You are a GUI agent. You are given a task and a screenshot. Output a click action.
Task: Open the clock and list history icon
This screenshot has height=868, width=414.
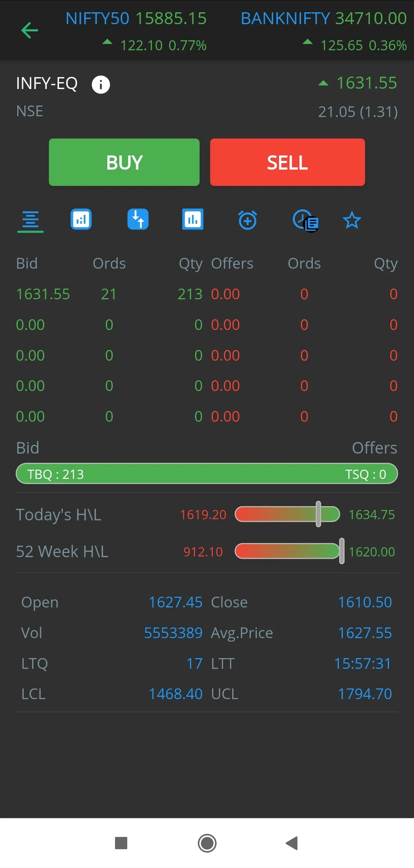click(x=306, y=221)
